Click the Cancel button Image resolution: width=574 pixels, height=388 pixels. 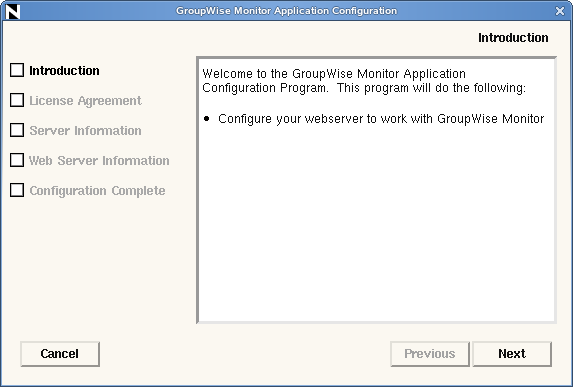pyautogui.click(x=60, y=354)
